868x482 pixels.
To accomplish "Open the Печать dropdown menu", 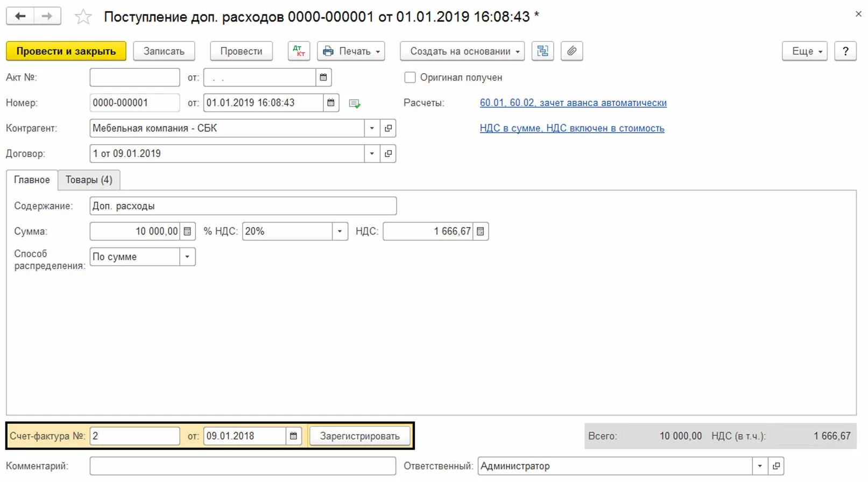I will point(351,51).
